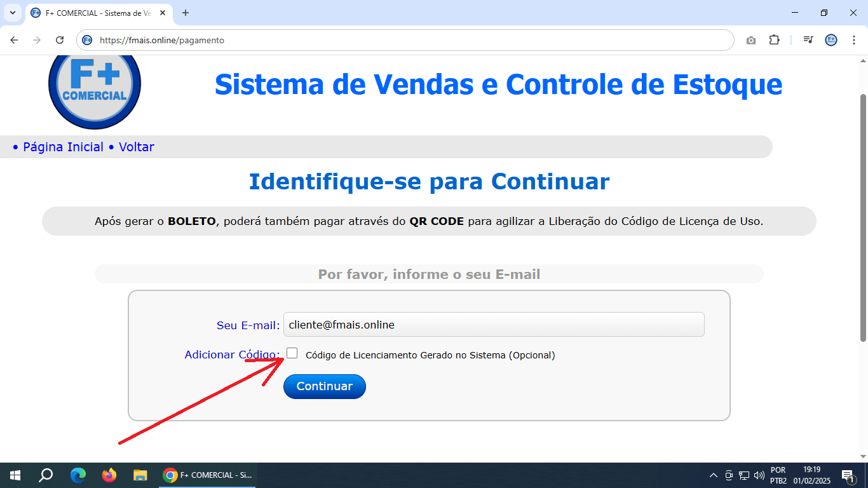
Task: Enable the Adicionar Código checkbox
Action: tap(292, 353)
